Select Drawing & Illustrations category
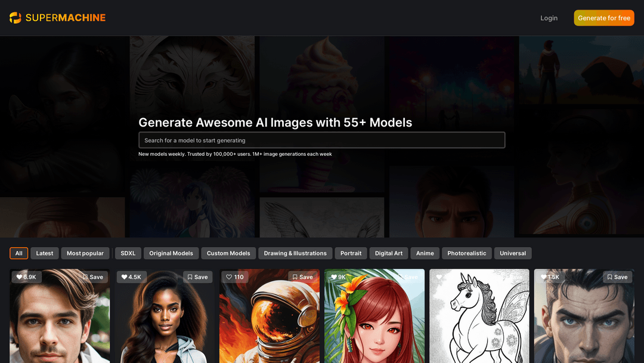This screenshot has height=363, width=644. coord(295,253)
